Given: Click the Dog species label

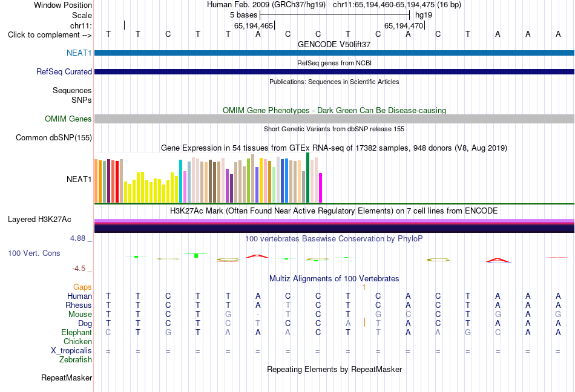Looking at the screenshot, I should (x=85, y=324).
